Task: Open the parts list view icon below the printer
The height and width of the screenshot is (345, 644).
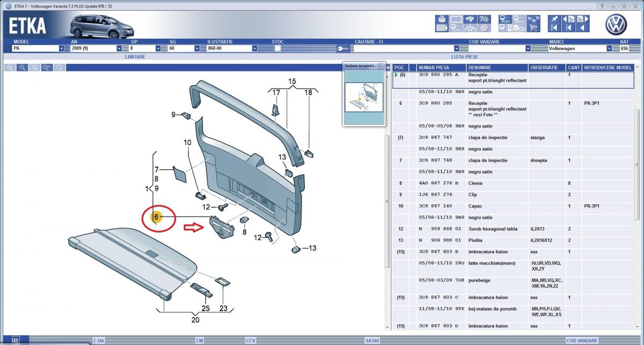Action: pyautogui.click(x=441, y=28)
